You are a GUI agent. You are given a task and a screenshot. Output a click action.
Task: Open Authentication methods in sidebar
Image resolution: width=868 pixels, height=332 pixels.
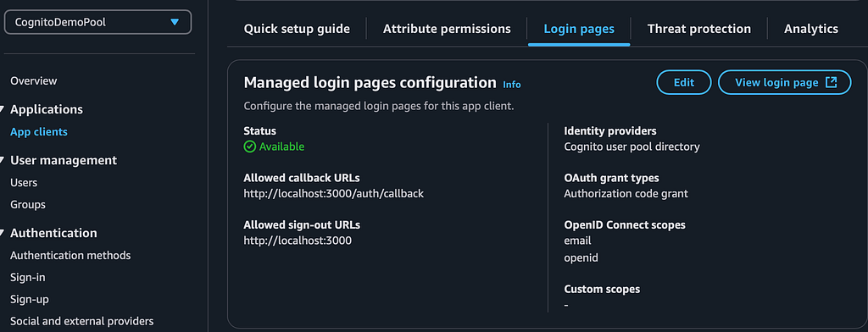click(70, 255)
